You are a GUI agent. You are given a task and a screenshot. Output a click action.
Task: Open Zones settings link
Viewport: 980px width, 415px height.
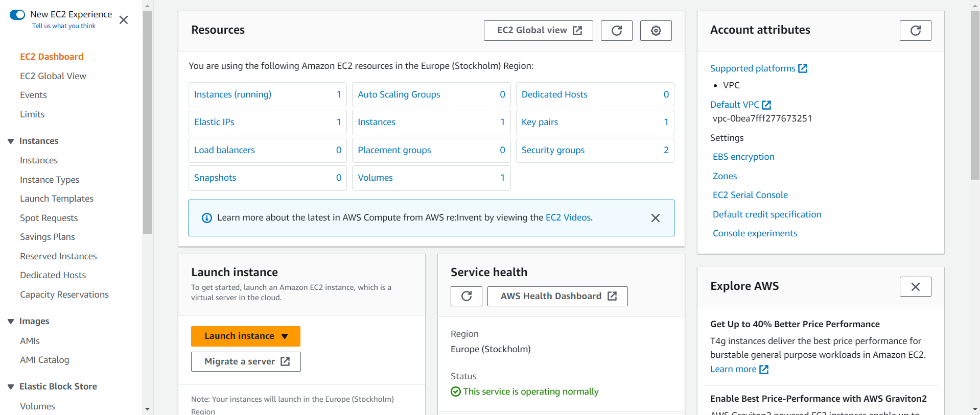725,176
